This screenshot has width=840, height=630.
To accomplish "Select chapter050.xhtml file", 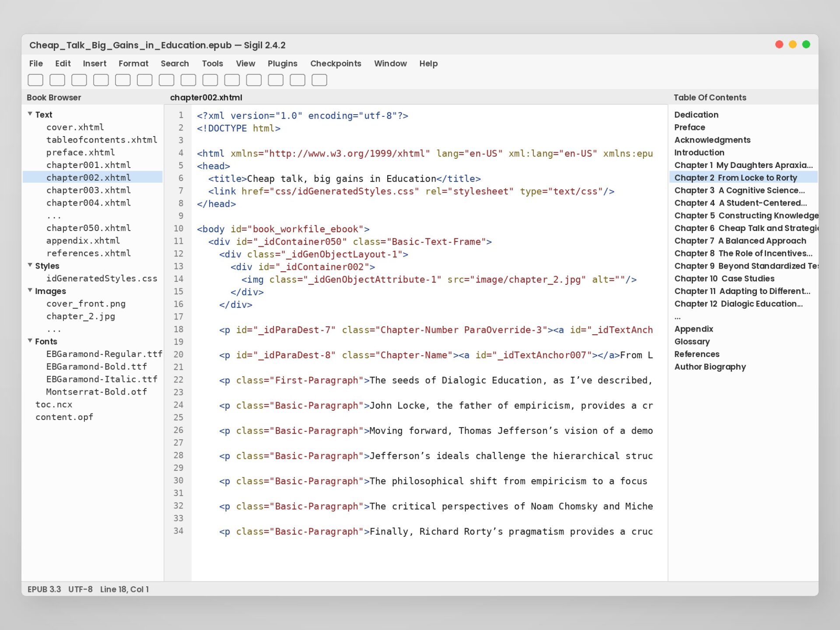I will point(88,228).
